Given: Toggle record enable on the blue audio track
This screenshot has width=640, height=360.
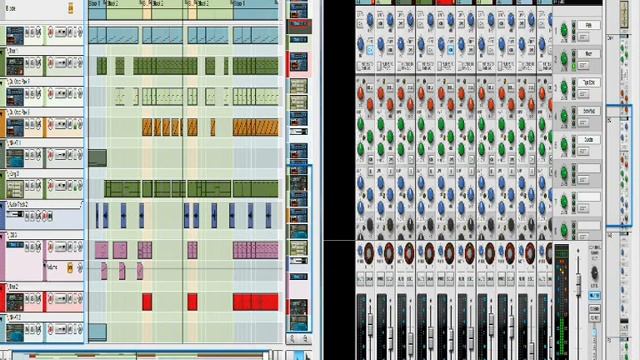Looking at the screenshot, I should pos(44,216).
